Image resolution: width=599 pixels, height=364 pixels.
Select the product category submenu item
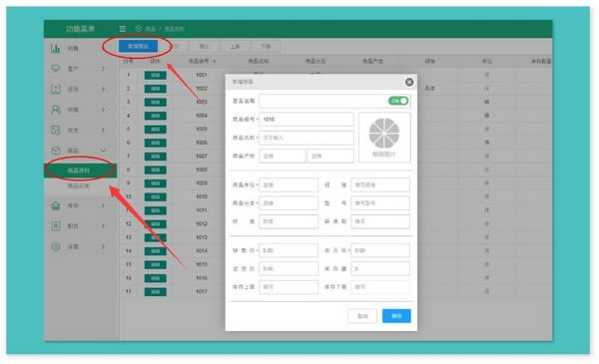tap(79, 185)
